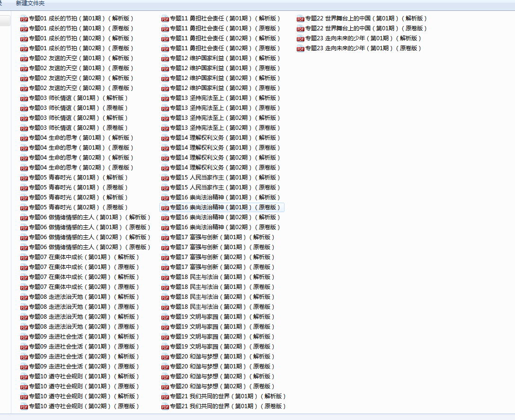Screen dimensions: 515x420
Task: Select file 专题16 崇尚法治精神（第02期）（原卷版）
Action: click(222, 227)
